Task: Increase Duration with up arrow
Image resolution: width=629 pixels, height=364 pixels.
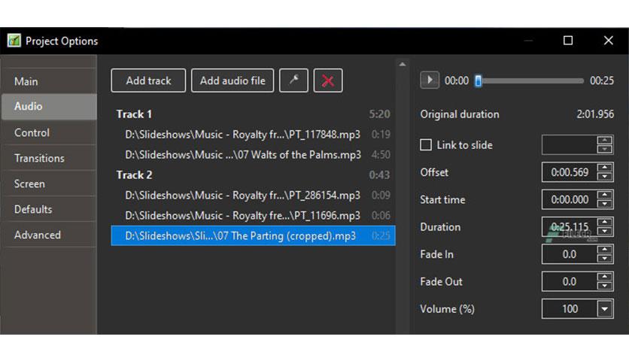Action: pyautogui.click(x=604, y=223)
